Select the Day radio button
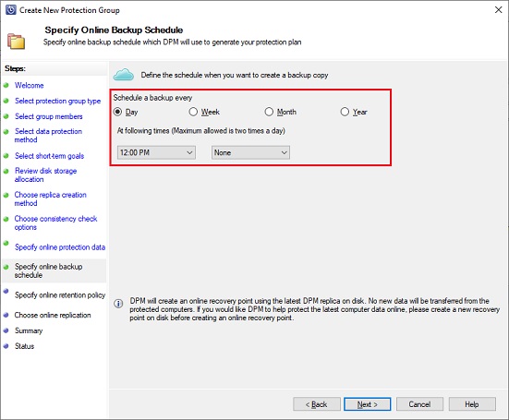This screenshot has width=509, height=420. 118,112
